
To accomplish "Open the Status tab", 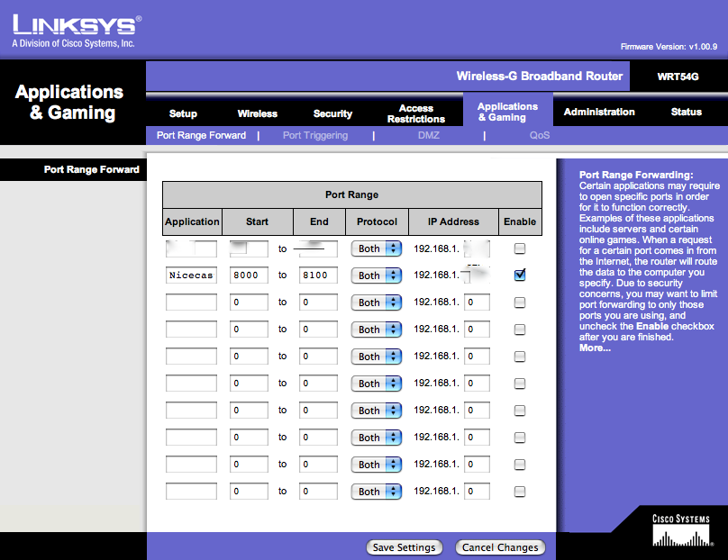I will [x=686, y=112].
